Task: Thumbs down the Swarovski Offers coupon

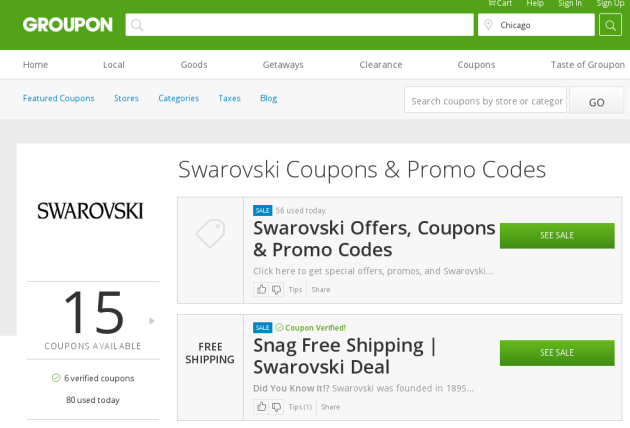Action: (276, 289)
